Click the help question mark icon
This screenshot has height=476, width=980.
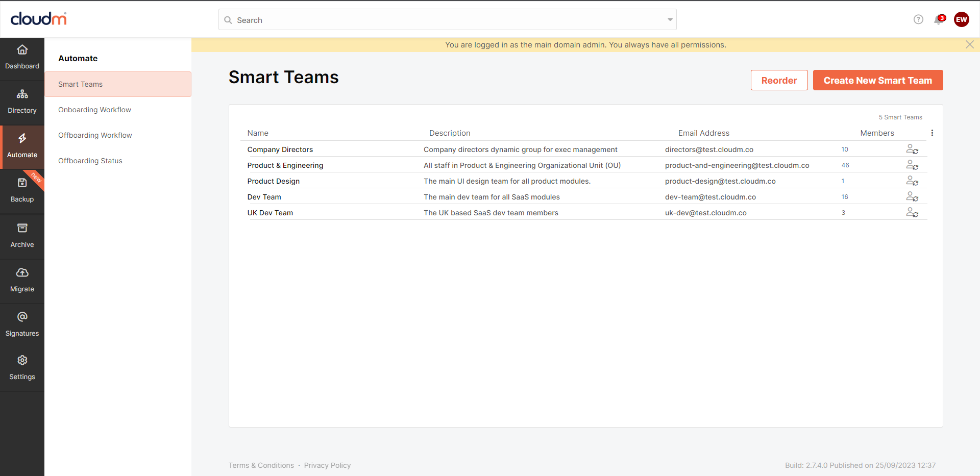coord(918,19)
